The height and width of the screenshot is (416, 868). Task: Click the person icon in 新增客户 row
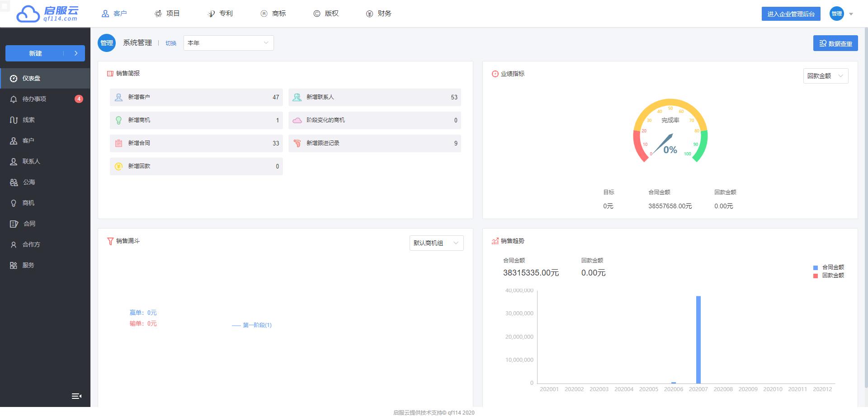(x=118, y=97)
